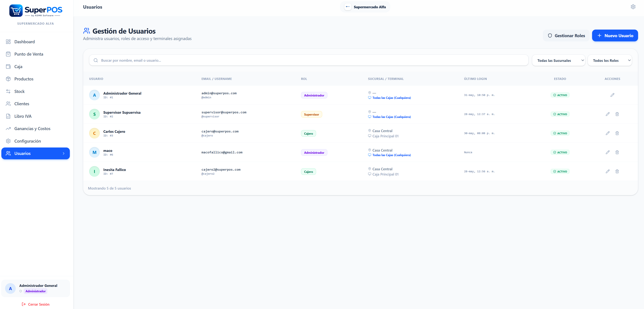Click email supervisor@superpos.com
The height and width of the screenshot is (309, 644).
[224, 112]
